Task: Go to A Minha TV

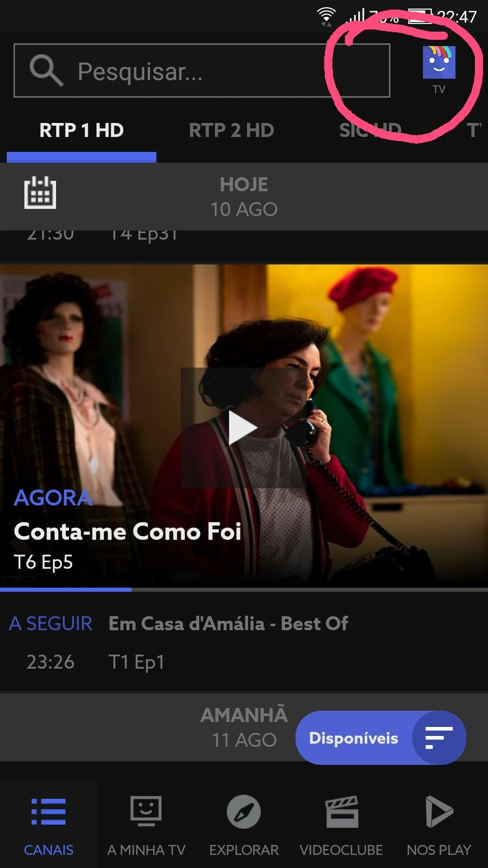Action: coord(146,826)
